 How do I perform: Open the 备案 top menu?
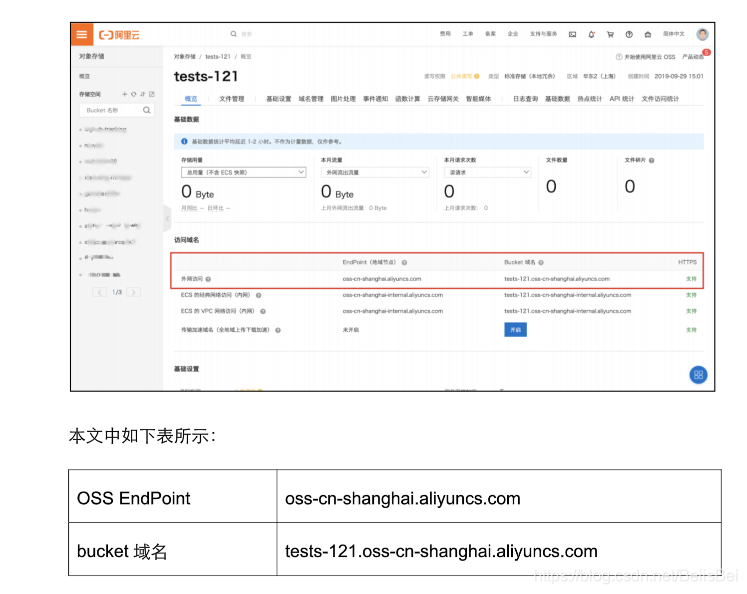490,34
